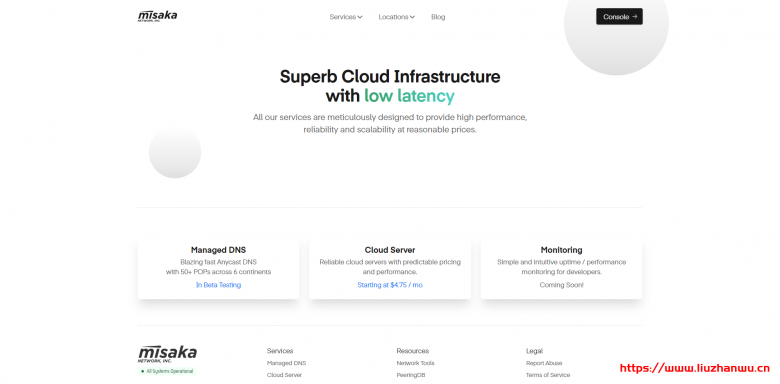Viewport: 780px width, 384px height.
Task: Click the footer Services column heading
Action: click(280, 351)
